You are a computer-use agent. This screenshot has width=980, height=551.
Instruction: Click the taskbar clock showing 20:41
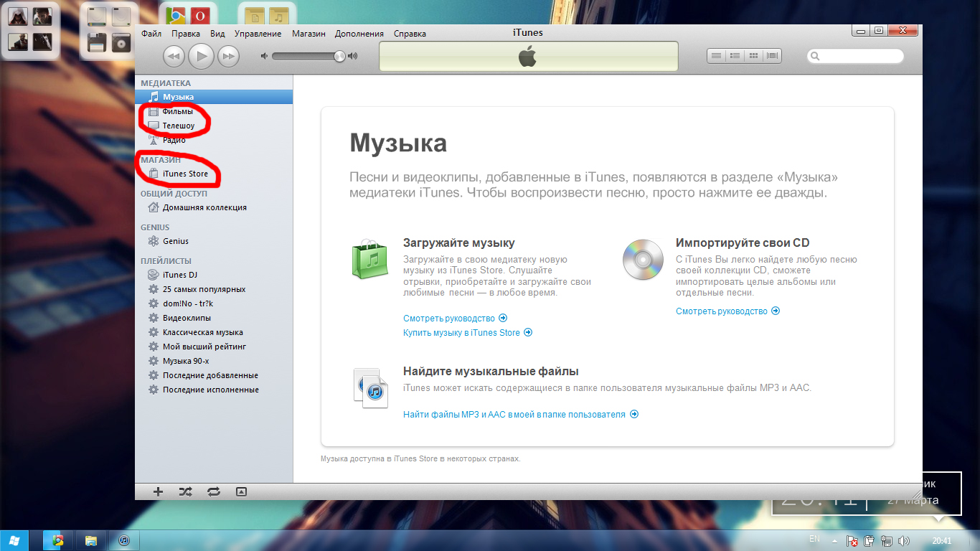point(942,541)
